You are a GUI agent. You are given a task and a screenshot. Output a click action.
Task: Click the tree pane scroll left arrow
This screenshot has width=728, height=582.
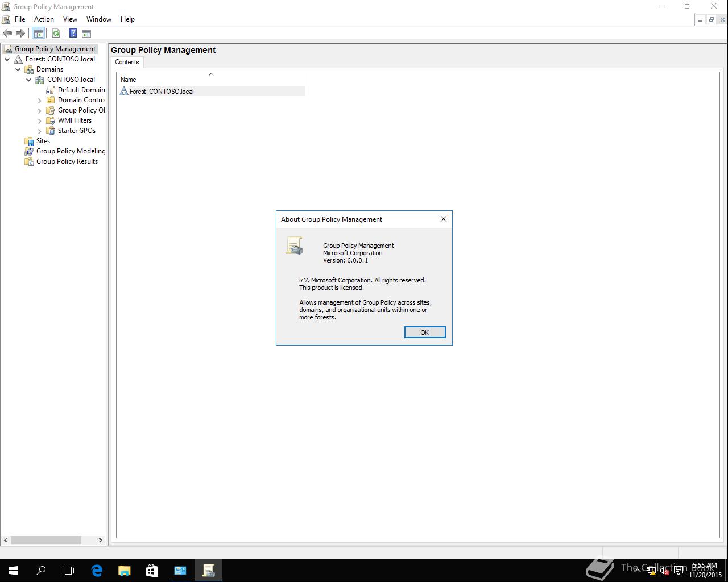[6, 540]
